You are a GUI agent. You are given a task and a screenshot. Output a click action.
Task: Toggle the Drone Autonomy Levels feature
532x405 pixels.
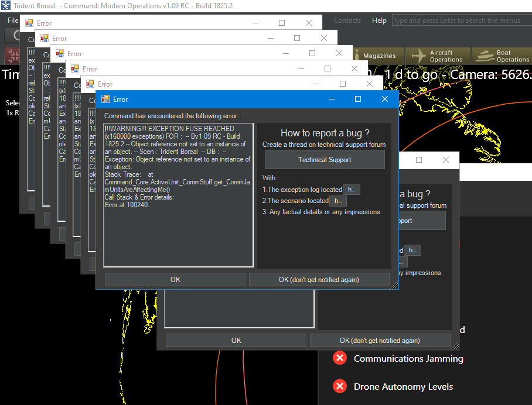[x=340, y=386]
